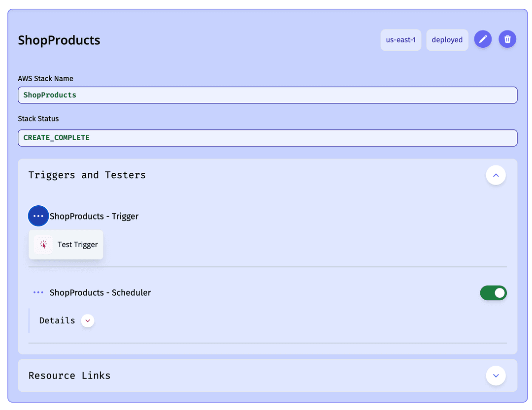Click the "Details" label text

[57, 321]
